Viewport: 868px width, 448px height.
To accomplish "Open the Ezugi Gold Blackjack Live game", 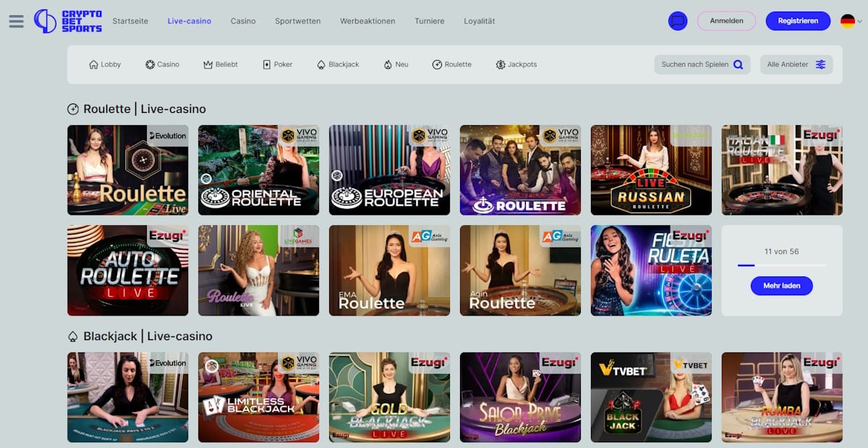I will pyautogui.click(x=389, y=397).
